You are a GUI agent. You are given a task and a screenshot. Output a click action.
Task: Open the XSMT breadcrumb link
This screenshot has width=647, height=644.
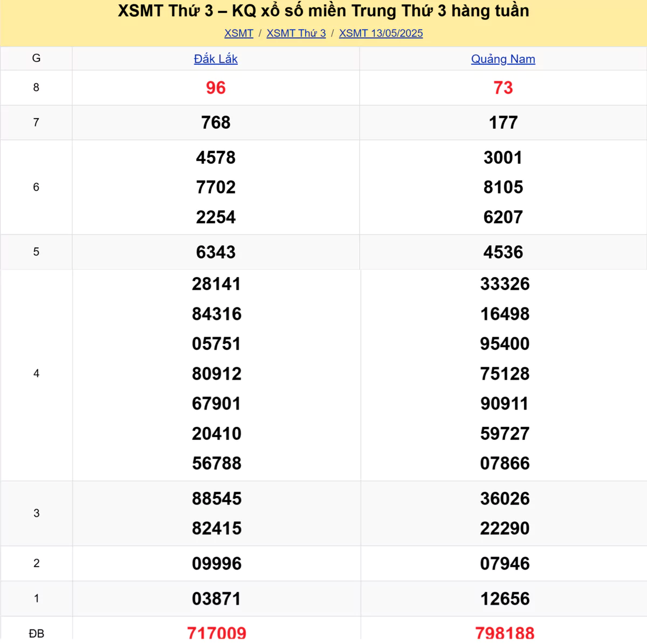[x=239, y=33]
